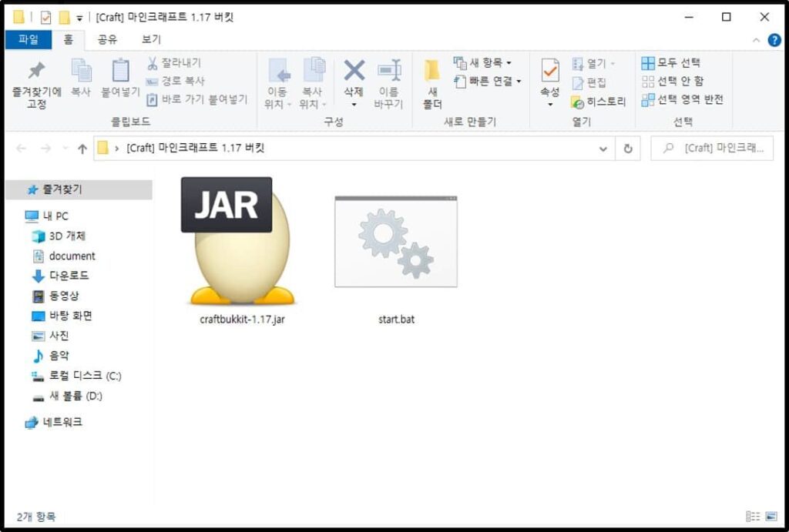Switch to the 공유 (Share) tab
Viewport: 789px width, 532px height.
tap(107, 40)
